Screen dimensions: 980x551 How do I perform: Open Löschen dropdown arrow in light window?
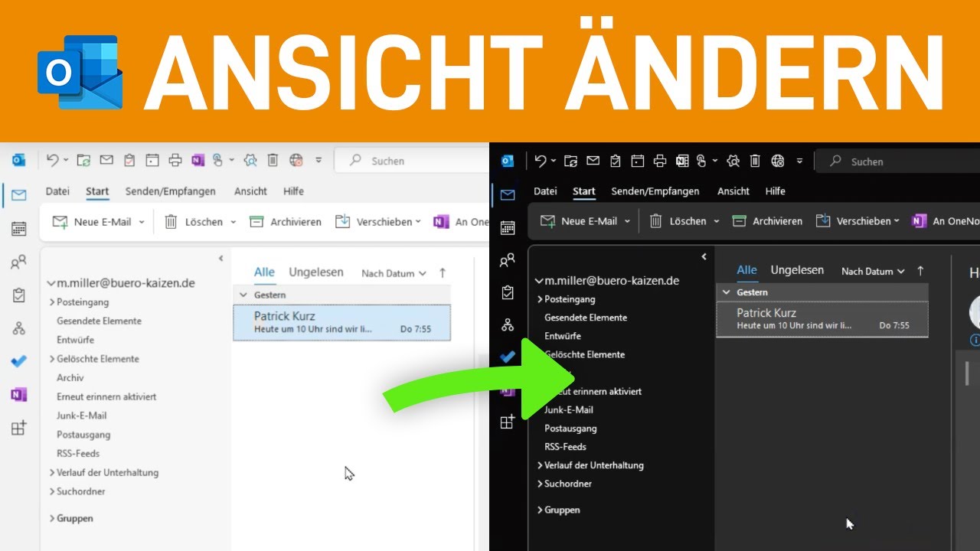[232, 222]
